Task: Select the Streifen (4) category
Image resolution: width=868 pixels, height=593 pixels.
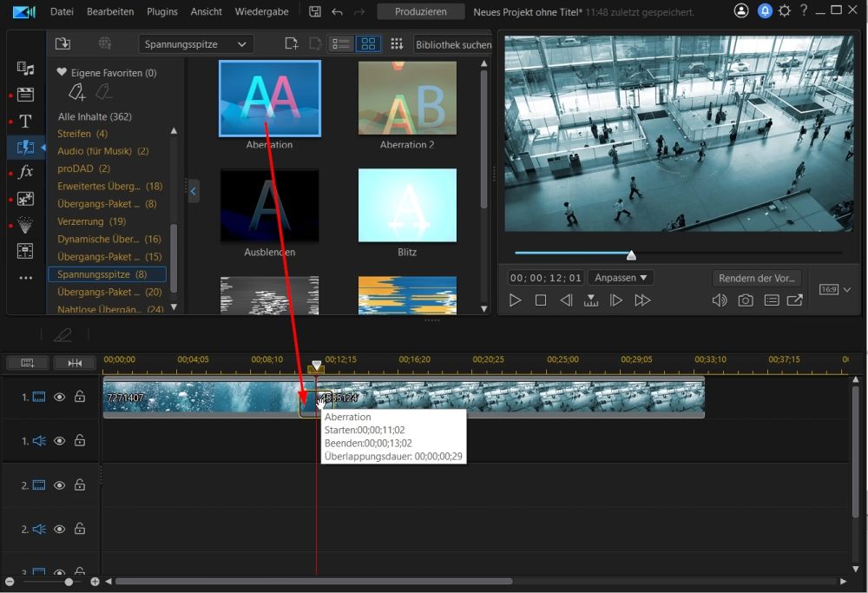Action: [x=82, y=134]
